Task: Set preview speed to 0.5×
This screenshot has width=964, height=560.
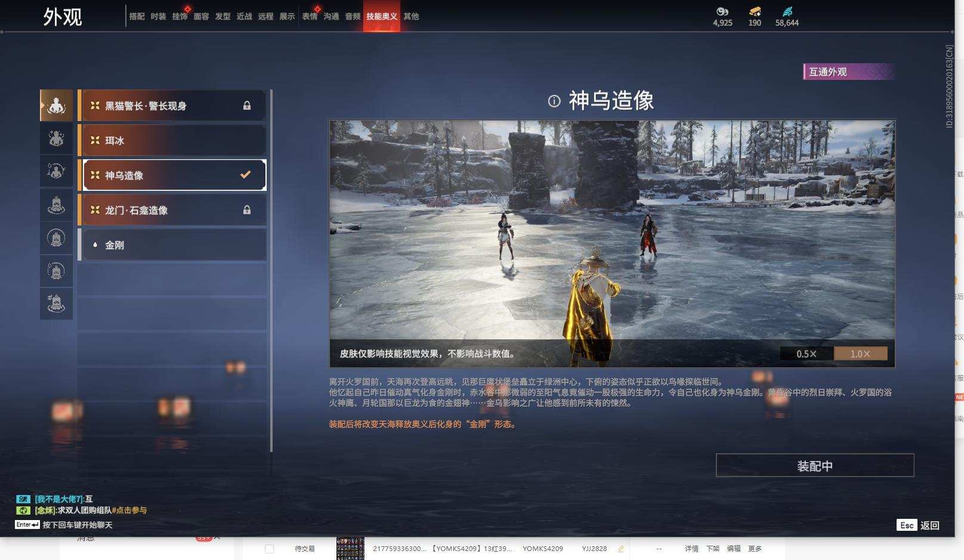Action: click(807, 354)
